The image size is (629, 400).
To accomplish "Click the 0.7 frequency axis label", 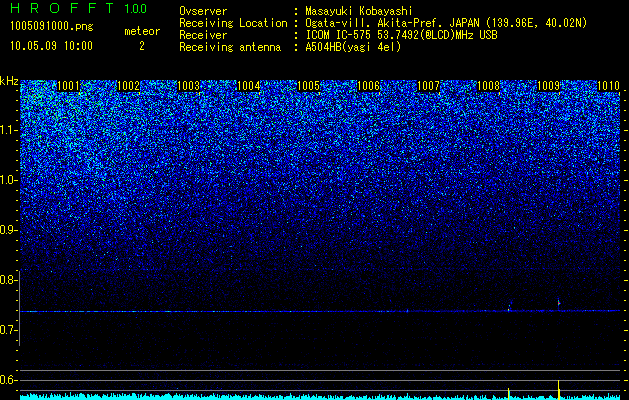I will coord(7,330).
